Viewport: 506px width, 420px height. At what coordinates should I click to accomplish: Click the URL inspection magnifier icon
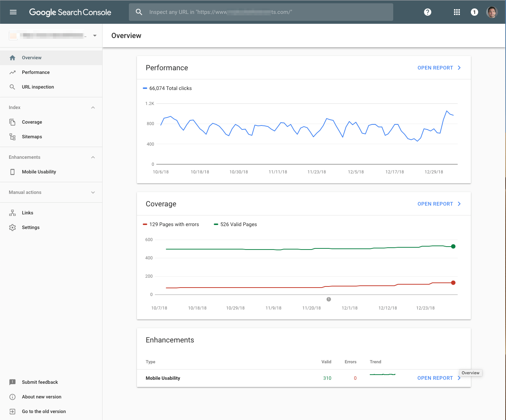(x=12, y=87)
